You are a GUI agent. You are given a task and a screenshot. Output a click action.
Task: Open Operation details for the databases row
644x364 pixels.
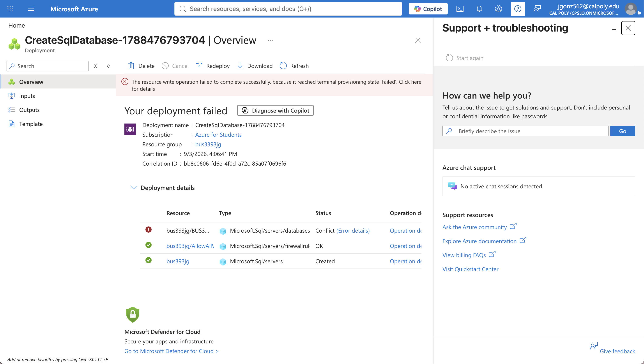(405, 230)
